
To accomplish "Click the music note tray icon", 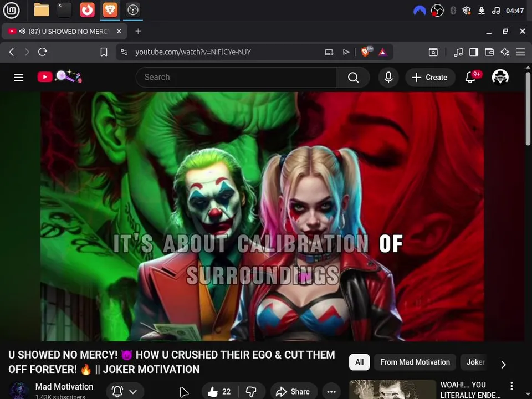I will click(495, 11).
